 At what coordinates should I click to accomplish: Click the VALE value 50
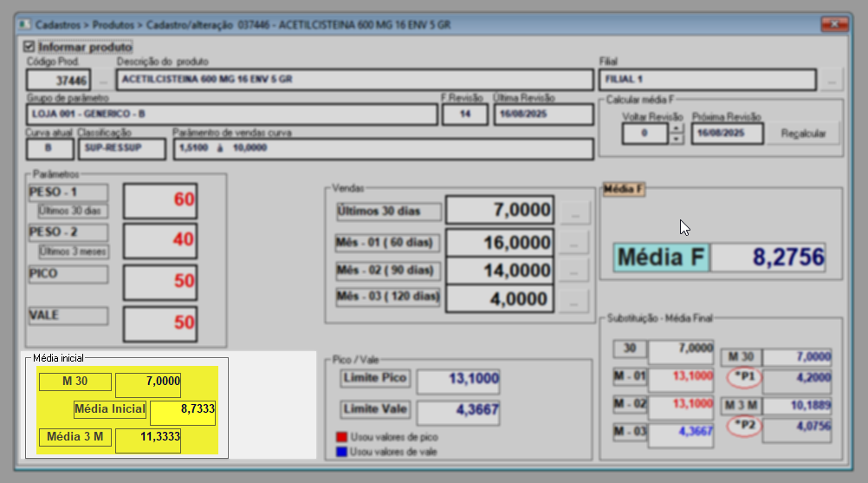tap(160, 324)
